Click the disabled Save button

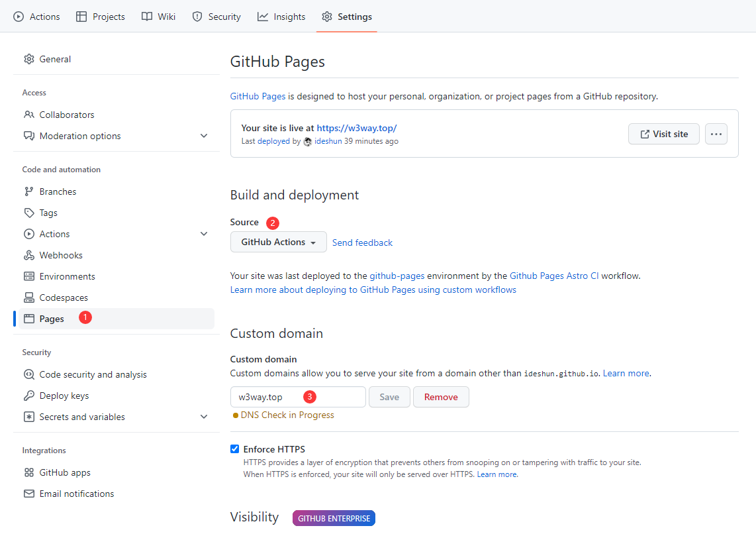point(389,397)
